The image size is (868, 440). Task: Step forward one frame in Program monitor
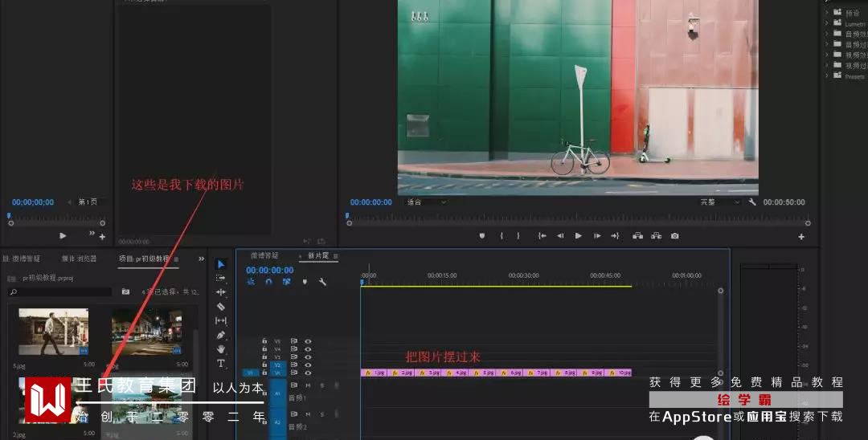(597, 236)
